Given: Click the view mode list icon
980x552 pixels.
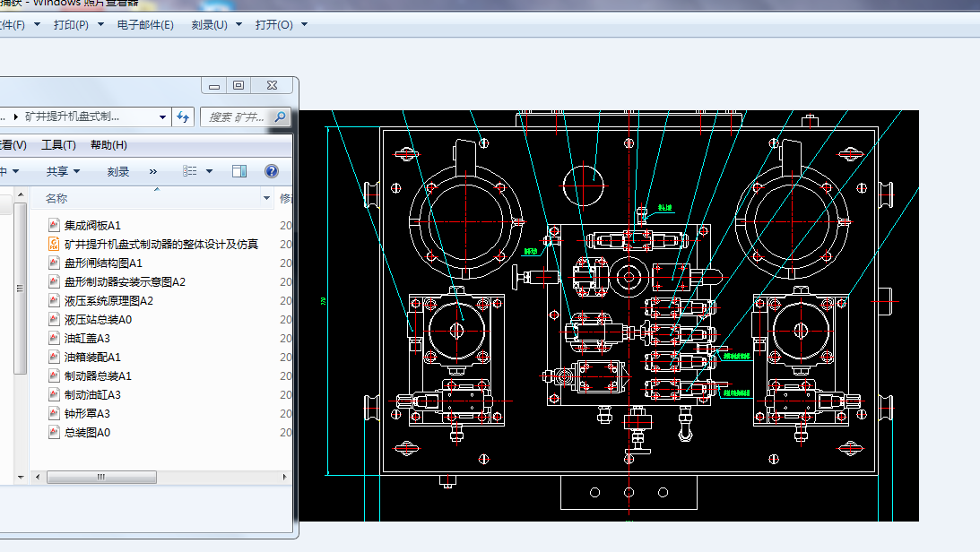Looking at the screenshot, I should coord(190,171).
